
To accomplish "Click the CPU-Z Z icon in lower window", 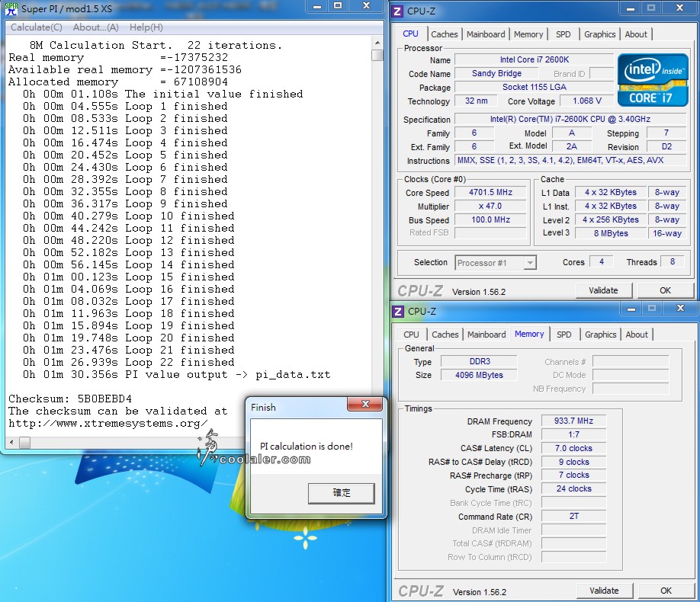I will 398,312.
